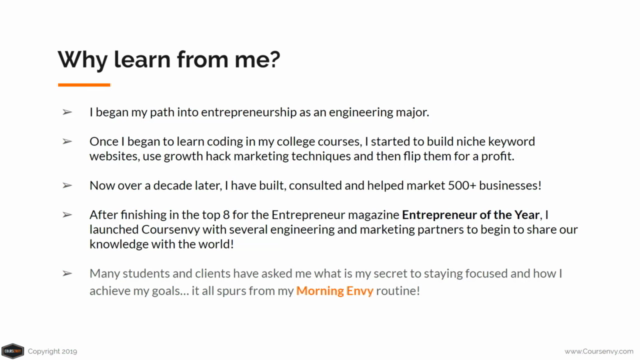640x360 pixels.
Task: Click the orange 'Morning Envy' text
Action: click(335, 291)
